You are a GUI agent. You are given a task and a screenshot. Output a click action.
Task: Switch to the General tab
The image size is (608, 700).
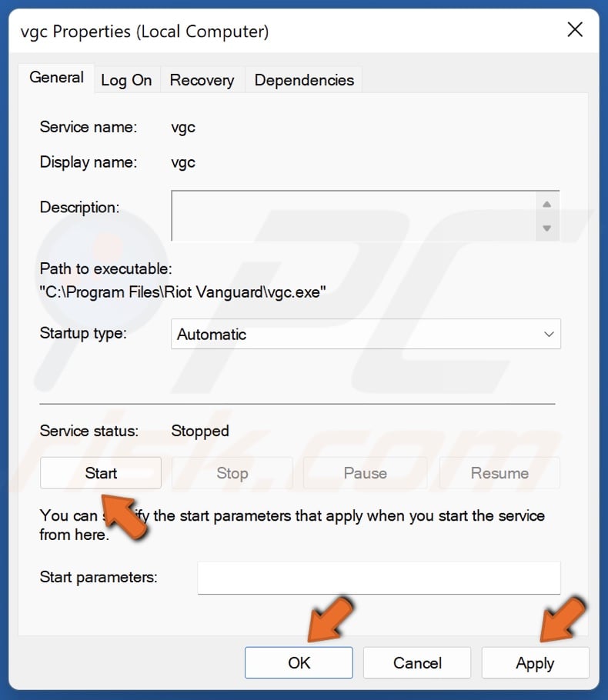pyautogui.click(x=56, y=78)
